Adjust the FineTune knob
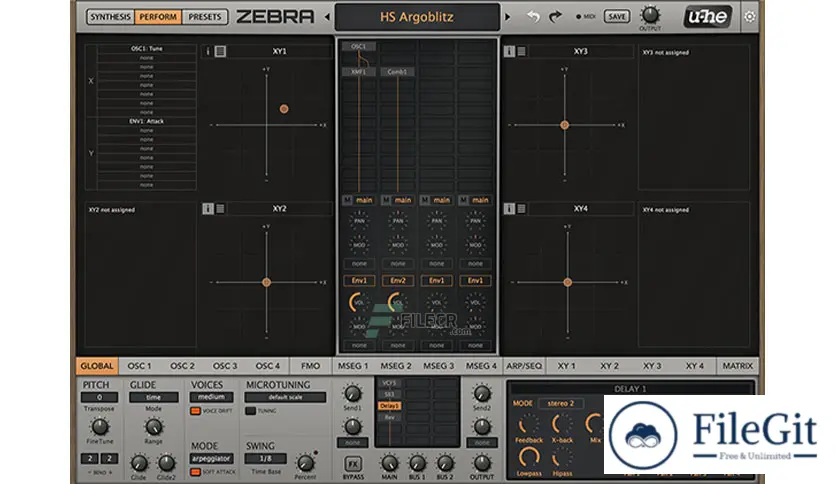836x484 pixels. [100, 426]
